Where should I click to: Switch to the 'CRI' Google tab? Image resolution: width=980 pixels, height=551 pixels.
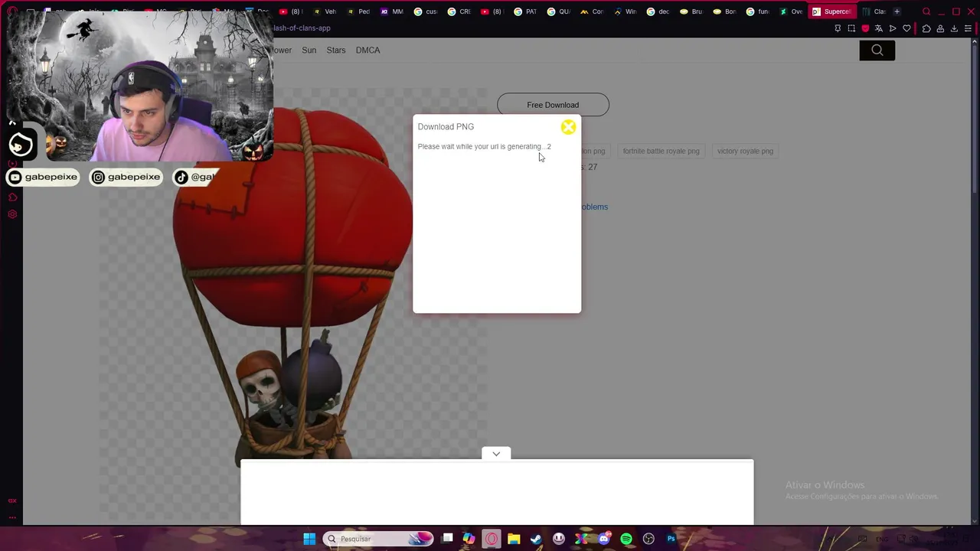[459, 11]
